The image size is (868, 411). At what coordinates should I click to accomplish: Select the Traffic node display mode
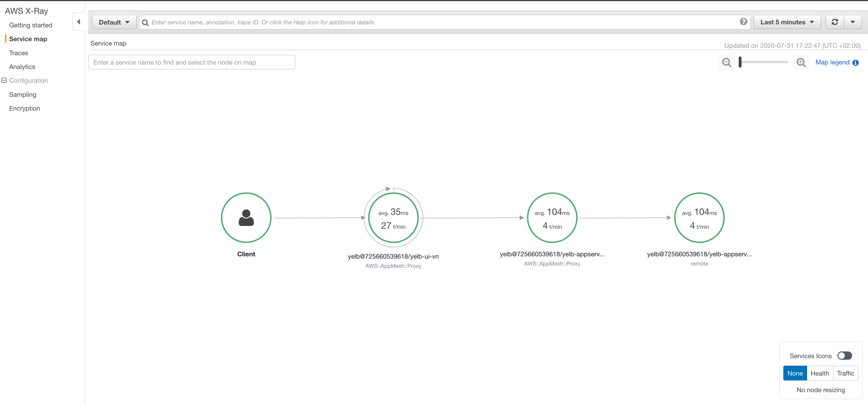point(845,373)
